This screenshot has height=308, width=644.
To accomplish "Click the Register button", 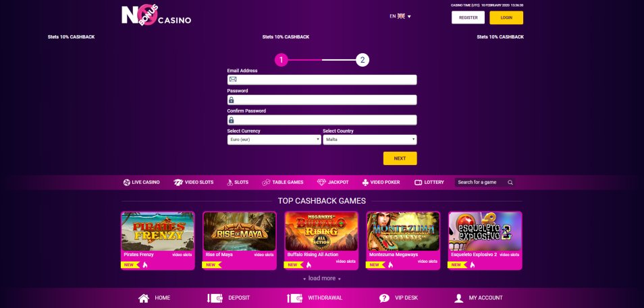I will 468,18.
